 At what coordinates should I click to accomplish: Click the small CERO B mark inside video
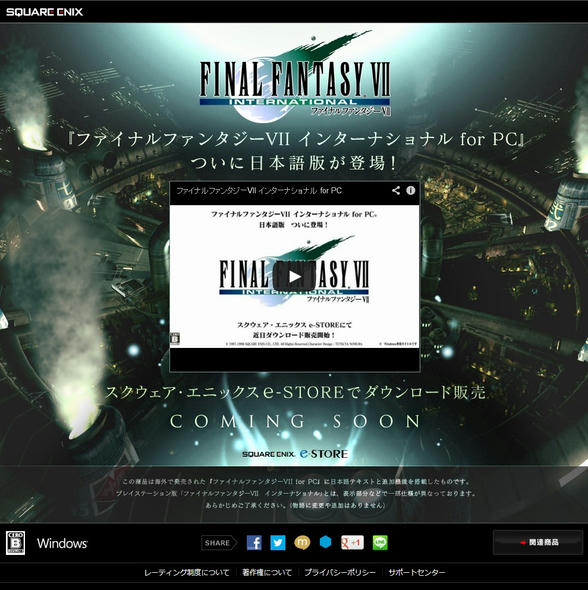[x=175, y=338]
